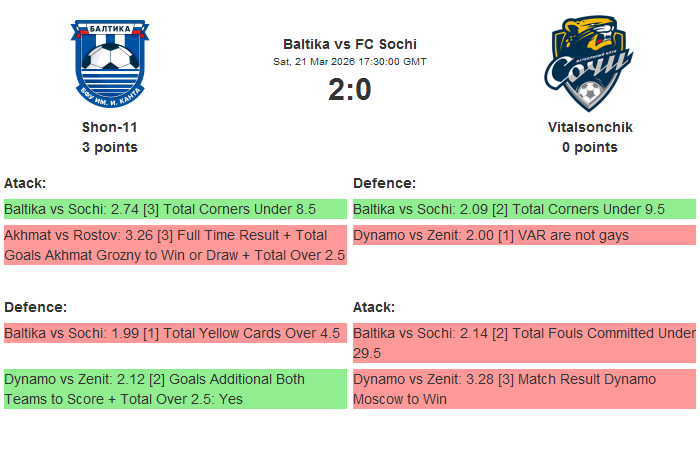
Task: Click the Defence heading in Shon-11's column
Action: (35, 307)
